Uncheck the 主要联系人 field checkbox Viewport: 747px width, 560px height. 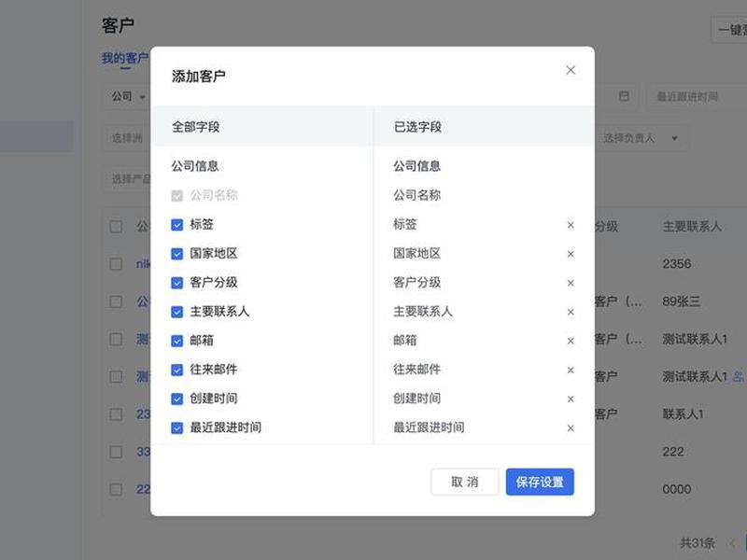tap(176, 312)
